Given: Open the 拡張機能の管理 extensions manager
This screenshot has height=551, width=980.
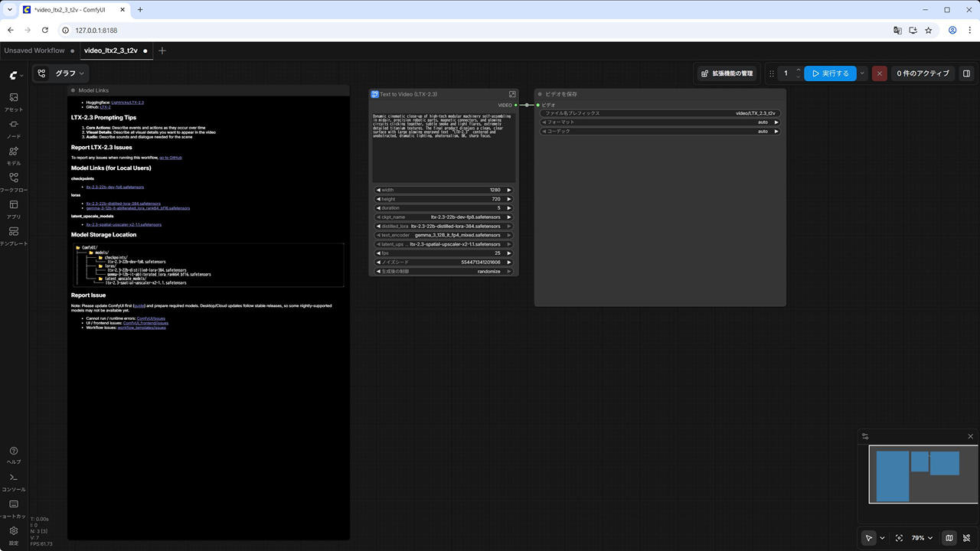Looking at the screenshot, I should 727,73.
